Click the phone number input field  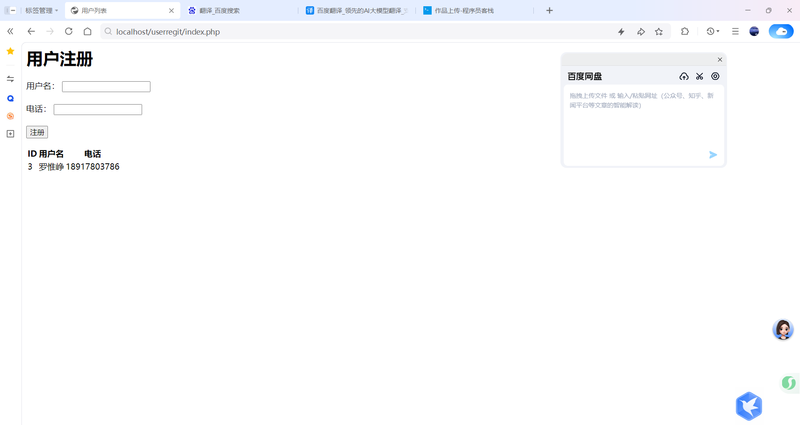pyautogui.click(x=97, y=110)
